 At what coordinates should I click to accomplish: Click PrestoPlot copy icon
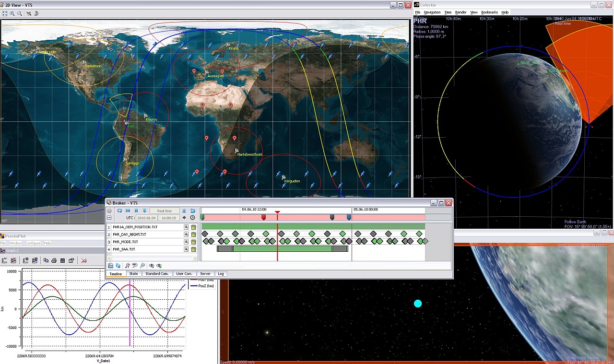tap(46, 260)
